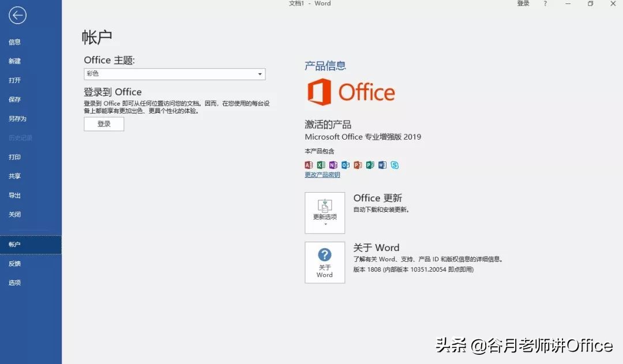Image resolution: width=623 pixels, height=364 pixels.
Task: Restore down the Word window
Action: (591, 3)
